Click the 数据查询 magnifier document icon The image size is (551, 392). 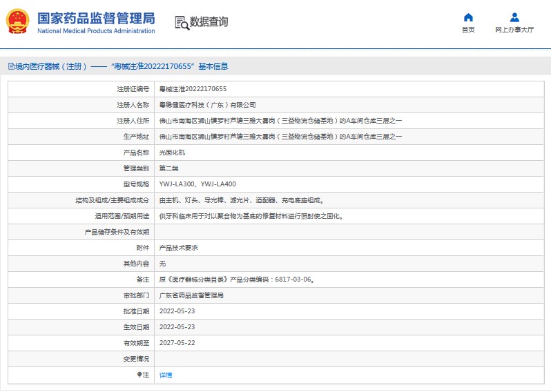(x=182, y=23)
